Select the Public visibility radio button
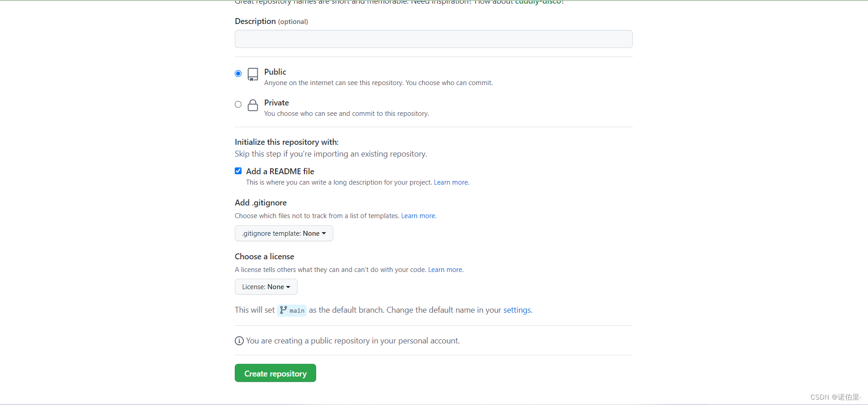This screenshot has width=868, height=405. coord(238,73)
